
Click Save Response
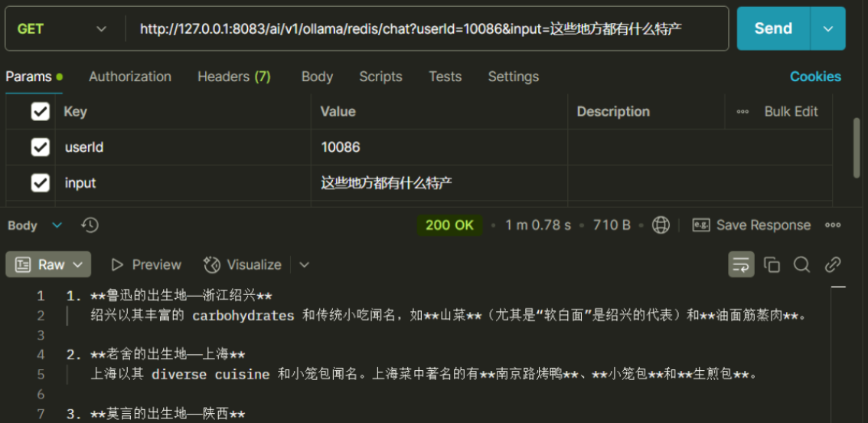click(752, 225)
